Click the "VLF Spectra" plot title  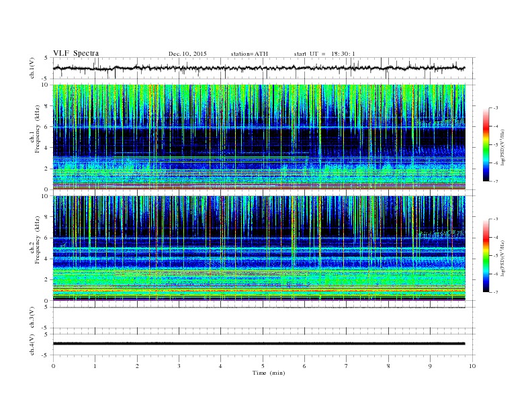click(x=76, y=53)
